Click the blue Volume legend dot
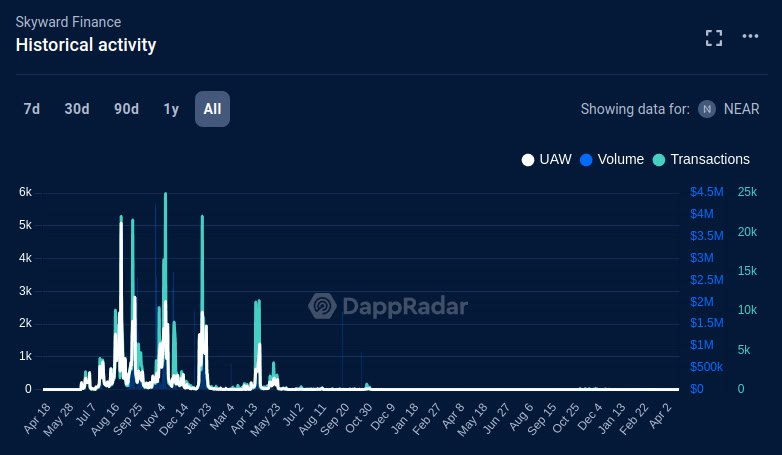Image resolution: width=782 pixels, height=455 pixels. tap(586, 159)
